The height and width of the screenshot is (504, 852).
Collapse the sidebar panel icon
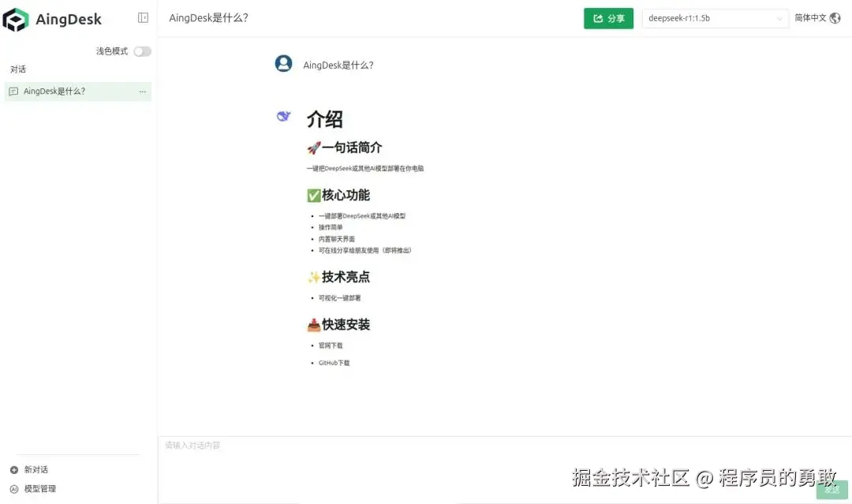[143, 18]
